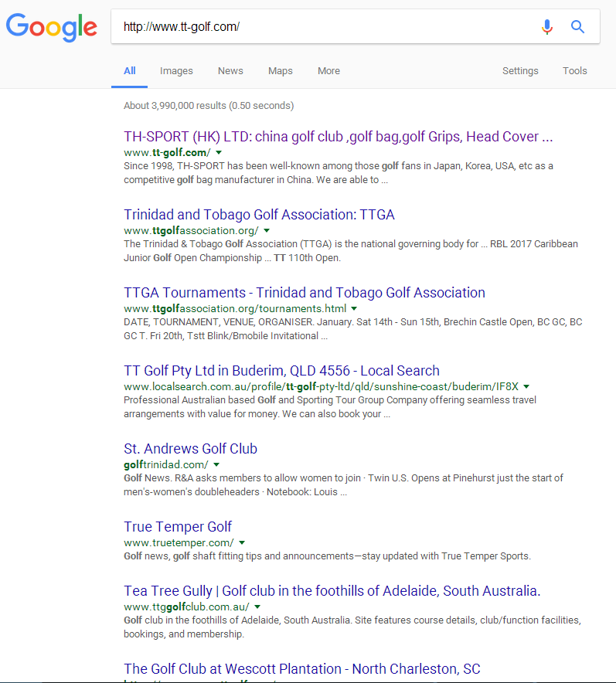
Task: Select the All results tab
Action: click(129, 70)
